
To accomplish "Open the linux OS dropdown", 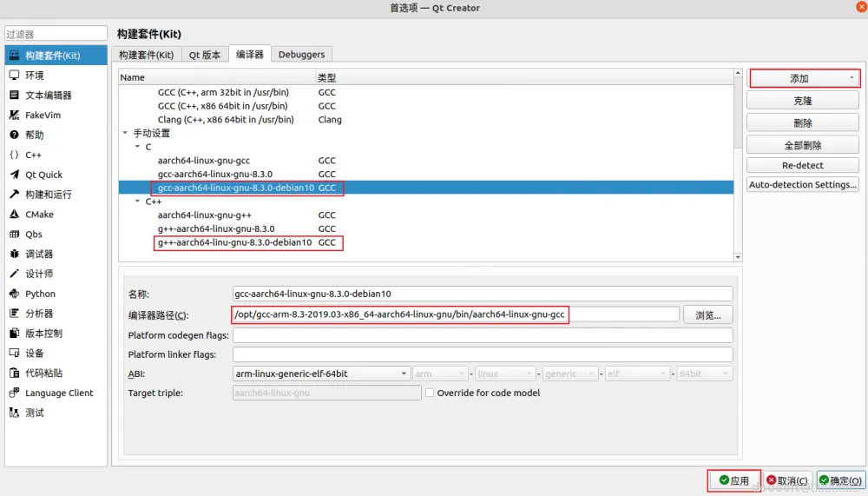I will [x=505, y=374].
